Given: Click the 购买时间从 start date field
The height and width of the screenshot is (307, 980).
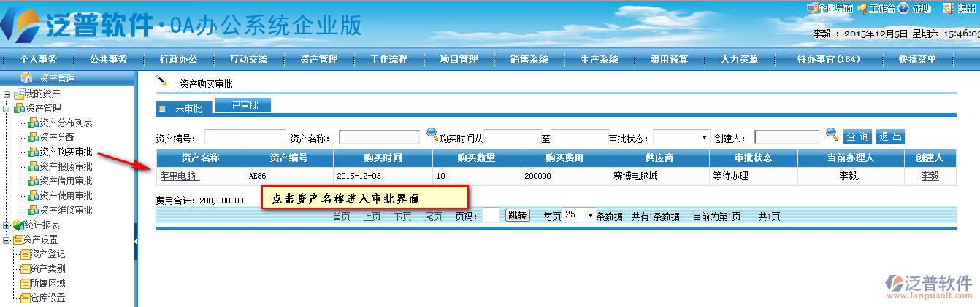Looking at the screenshot, I should coord(513,137).
